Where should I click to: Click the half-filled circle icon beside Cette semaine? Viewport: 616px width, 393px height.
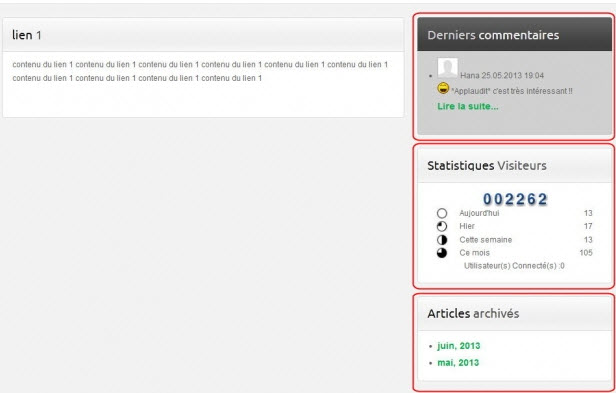click(442, 240)
